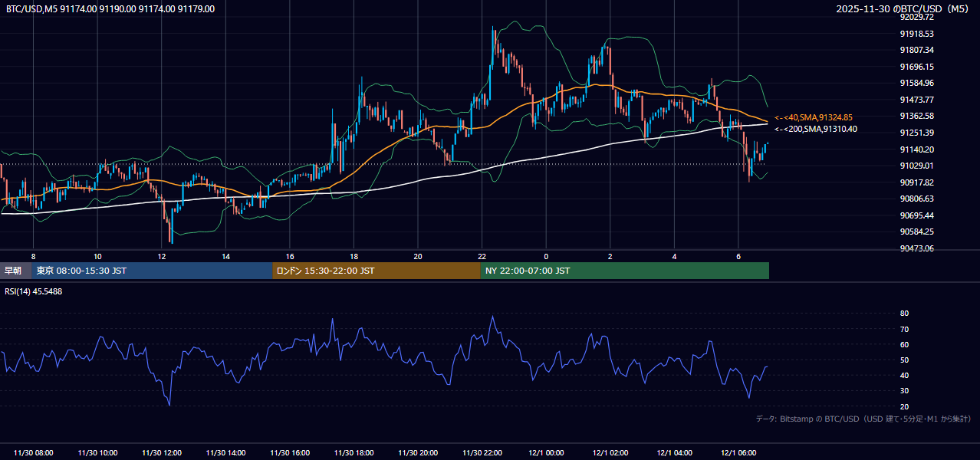Select the RSI 60 level label

[905, 344]
